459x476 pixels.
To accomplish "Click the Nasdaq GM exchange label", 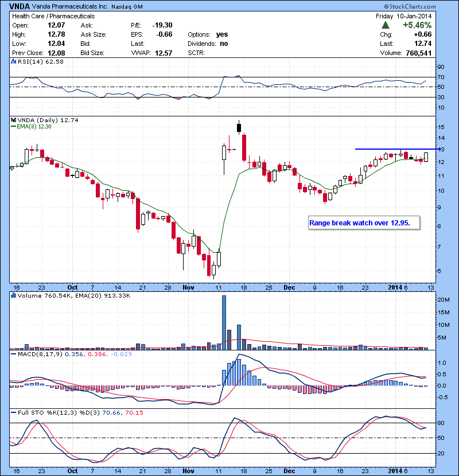I will (127, 7).
